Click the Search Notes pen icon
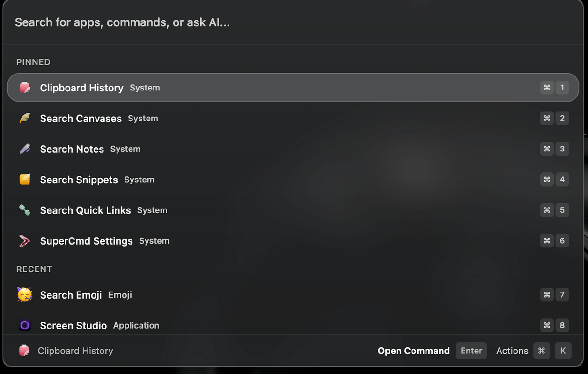 coord(25,149)
